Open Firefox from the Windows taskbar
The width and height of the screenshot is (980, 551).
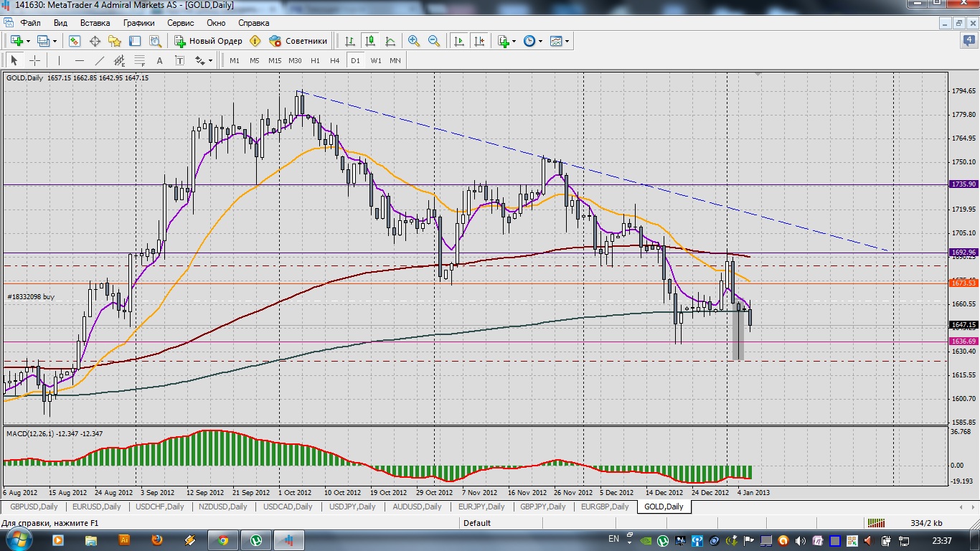(157, 540)
